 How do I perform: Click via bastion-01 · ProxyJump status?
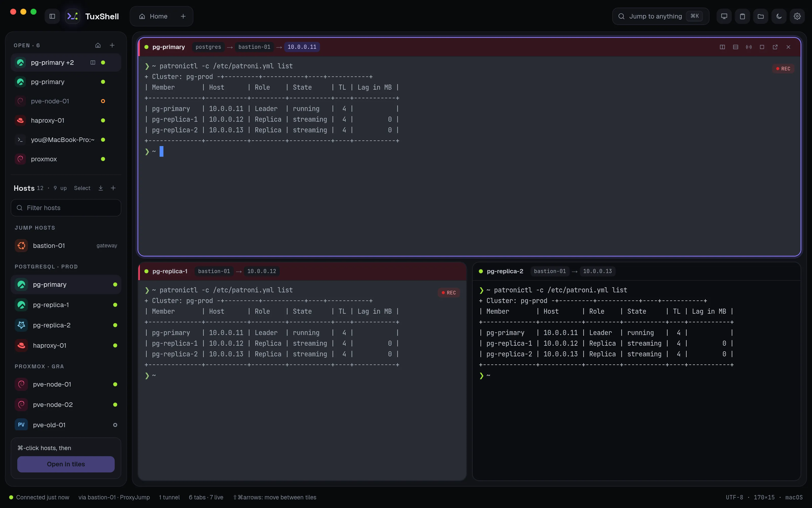pos(114,497)
